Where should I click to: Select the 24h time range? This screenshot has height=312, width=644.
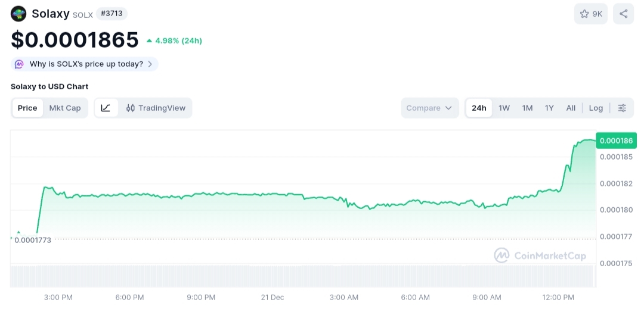pyautogui.click(x=479, y=108)
